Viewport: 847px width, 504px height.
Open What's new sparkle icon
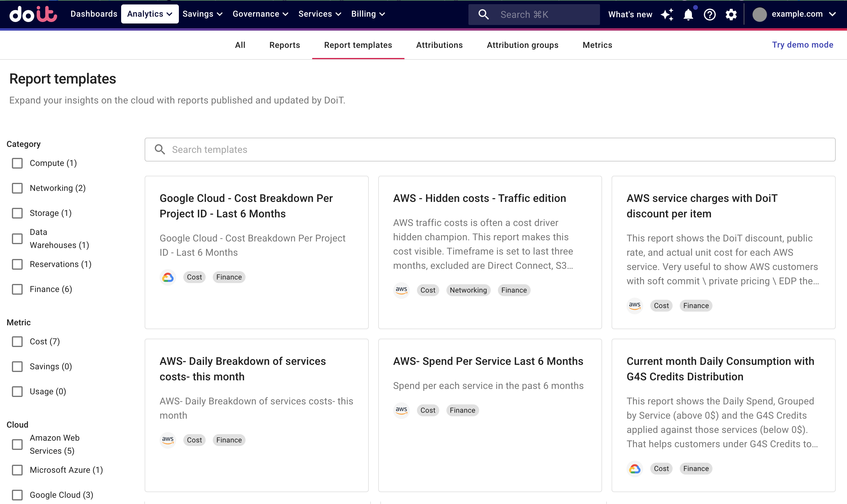tap(667, 14)
